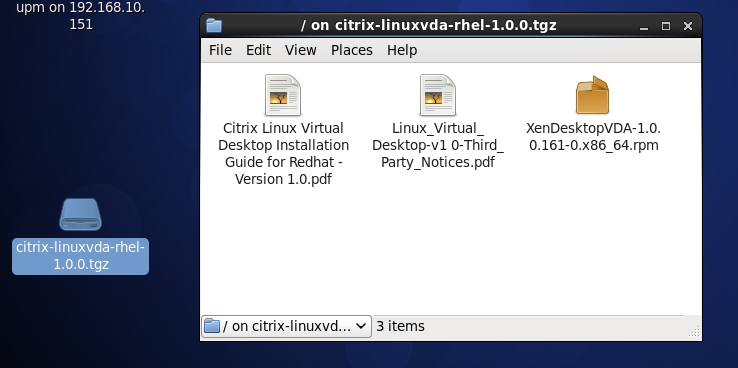Select the XenDesktopVDA rpm package icon

pyautogui.click(x=593, y=95)
